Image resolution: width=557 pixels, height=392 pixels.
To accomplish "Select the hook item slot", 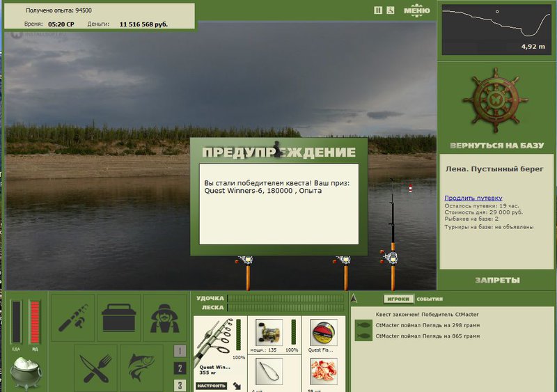I will click(269, 372).
